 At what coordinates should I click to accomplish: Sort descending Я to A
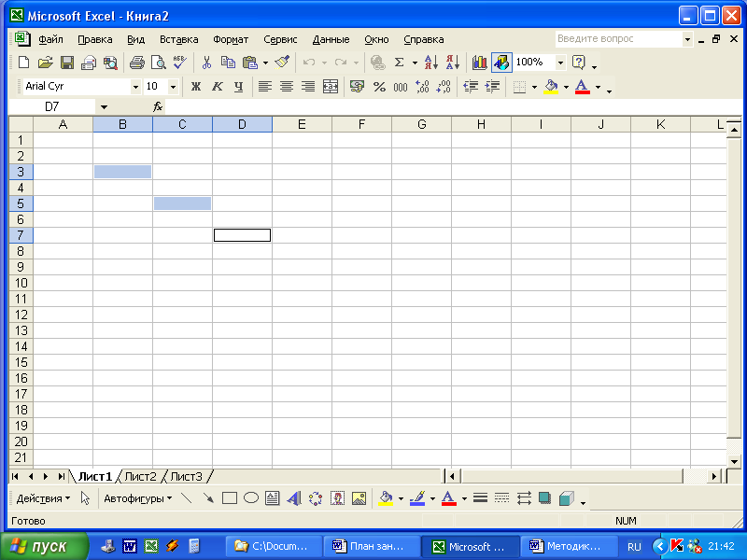click(x=453, y=63)
